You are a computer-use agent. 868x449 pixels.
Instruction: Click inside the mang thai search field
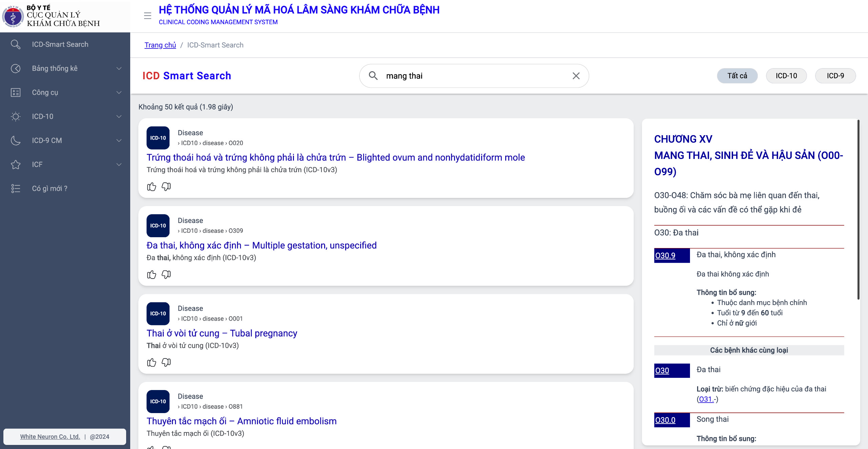tap(458, 76)
